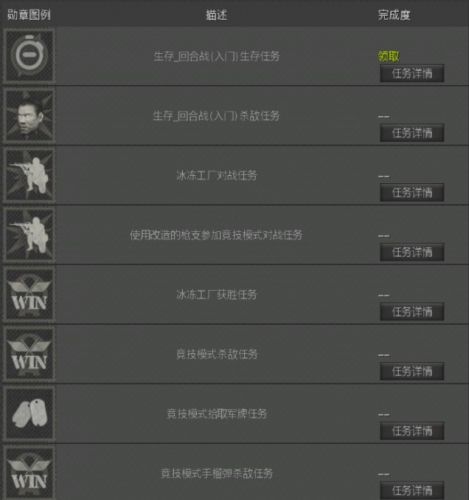Select WIN medal for grenade kill mission
The width and height of the screenshot is (469, 500).
point(29,473)
